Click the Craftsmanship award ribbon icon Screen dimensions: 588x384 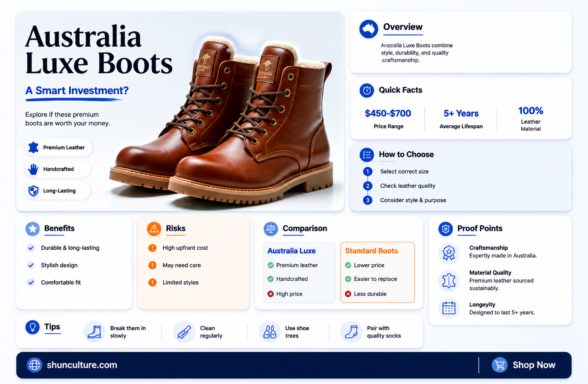(449, 253)
